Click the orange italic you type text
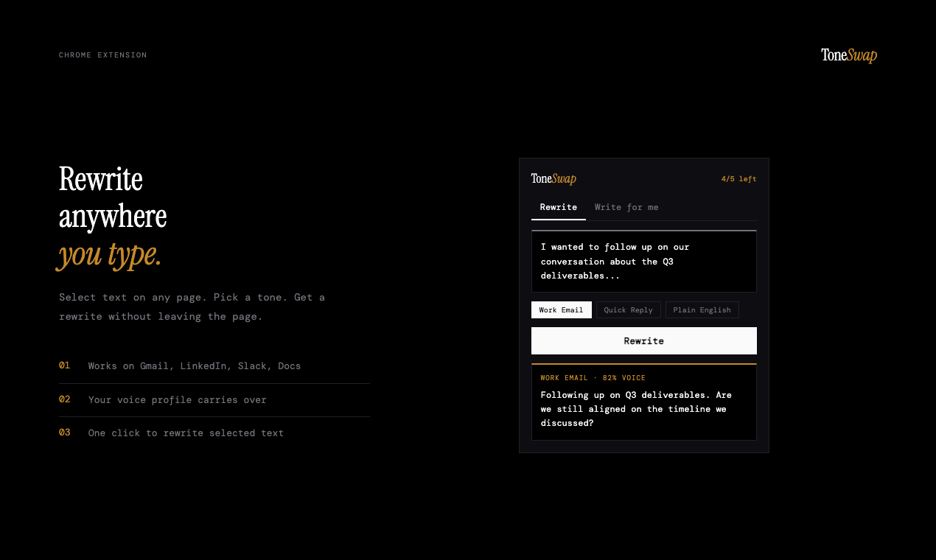936x560 pixels. tap(110, 255)
